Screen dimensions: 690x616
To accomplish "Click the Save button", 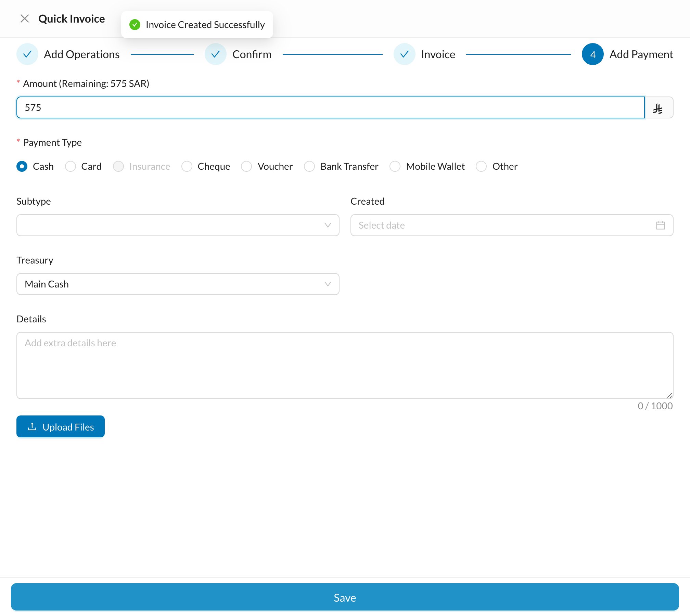I will [345, 597].
